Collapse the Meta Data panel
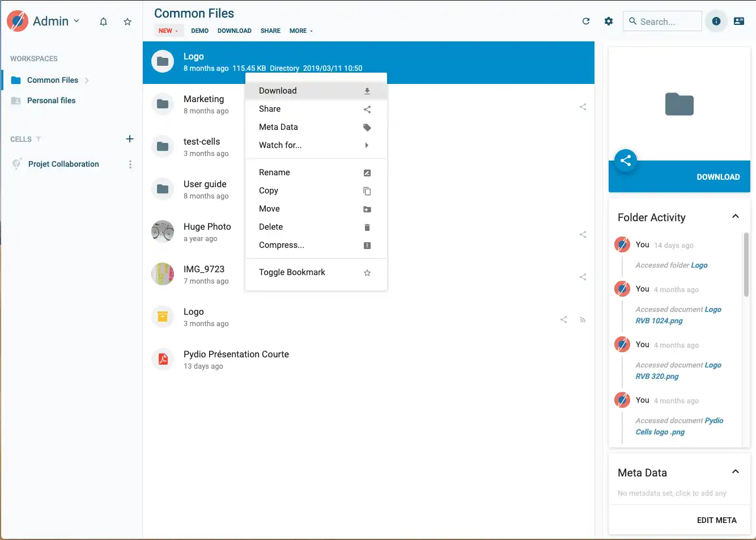The height and width of the screenshot is (540, 756). click(736, 471)
